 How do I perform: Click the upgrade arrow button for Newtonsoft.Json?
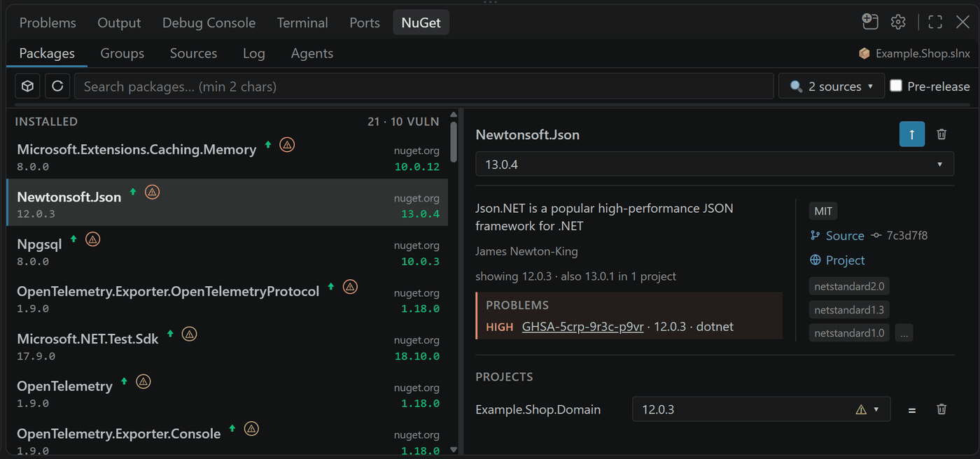(x=912, y=134)
